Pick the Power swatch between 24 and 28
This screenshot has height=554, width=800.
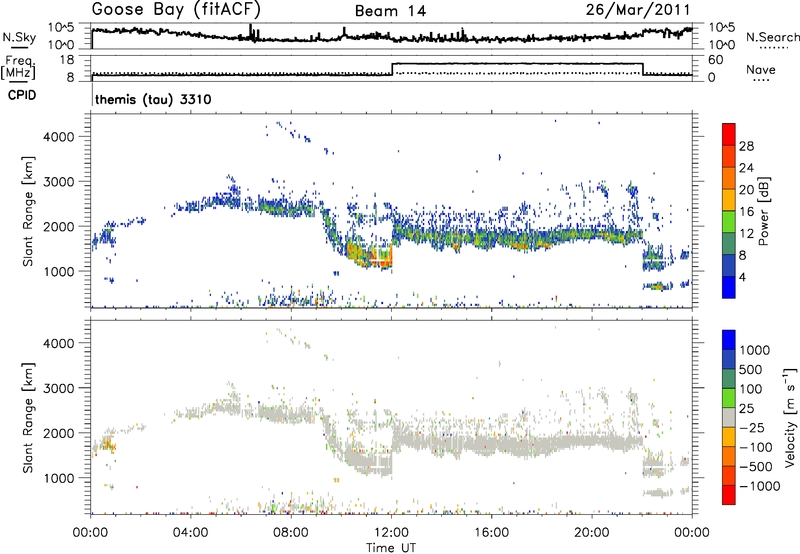coord(729,156)
